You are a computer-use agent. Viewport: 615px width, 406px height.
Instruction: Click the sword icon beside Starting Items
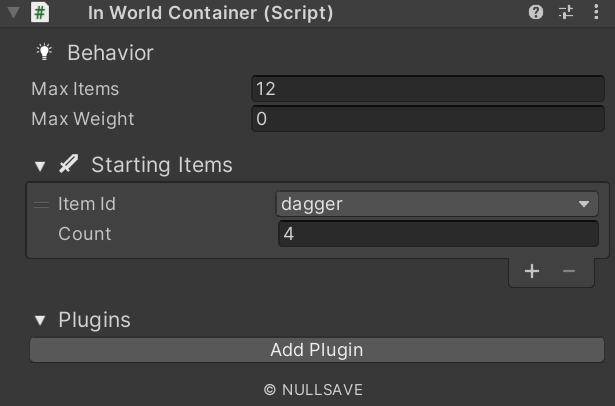click(x=69, y=165)
